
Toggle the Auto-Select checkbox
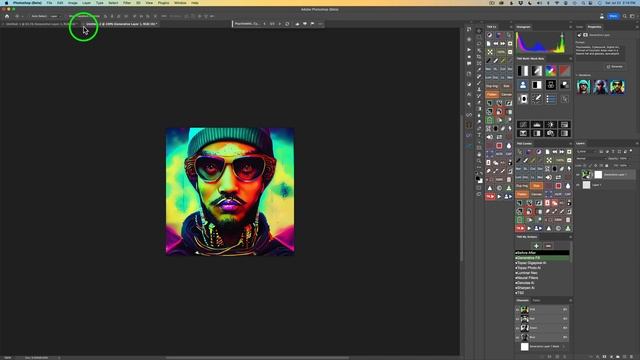tap(29, 16)
